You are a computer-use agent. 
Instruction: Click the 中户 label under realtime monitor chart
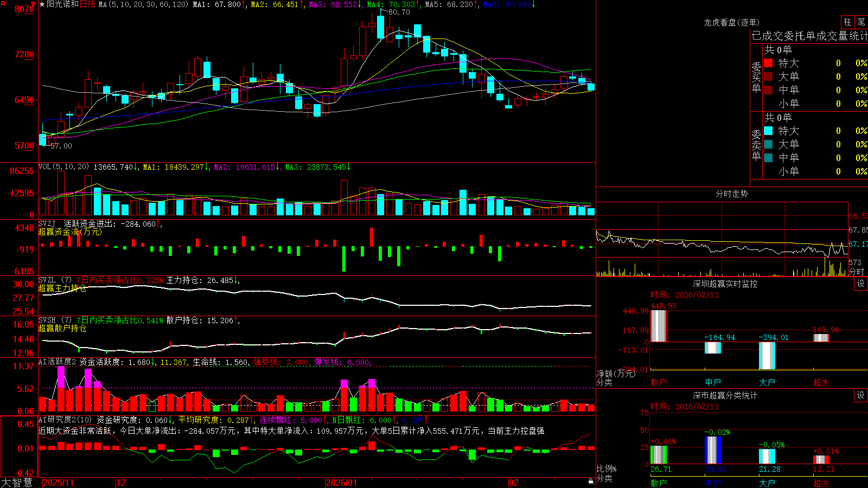[x=712, y=382]
